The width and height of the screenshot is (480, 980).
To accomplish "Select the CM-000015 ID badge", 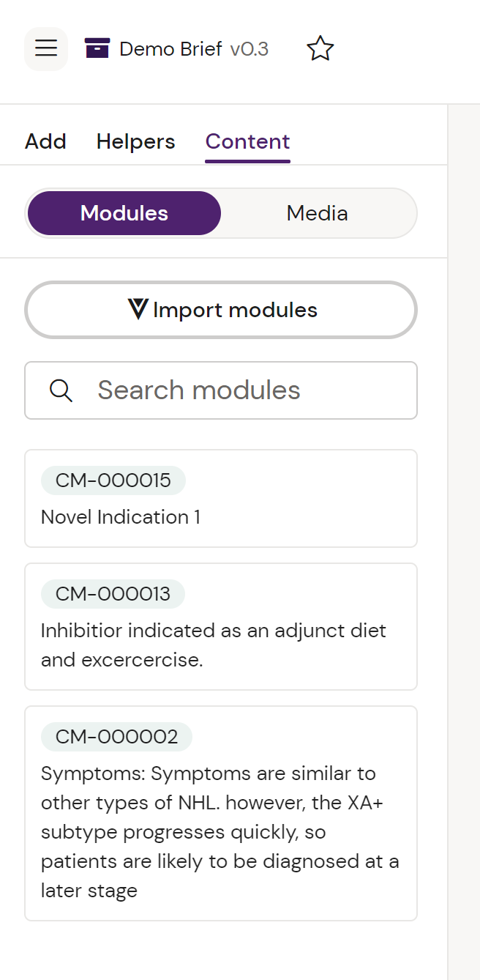I will pos(113,480).
